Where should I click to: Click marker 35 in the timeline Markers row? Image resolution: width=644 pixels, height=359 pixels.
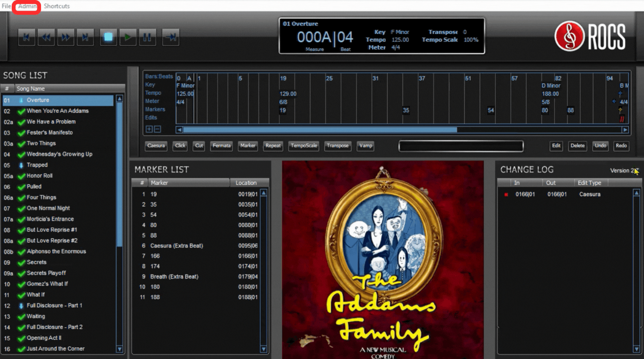406,110
